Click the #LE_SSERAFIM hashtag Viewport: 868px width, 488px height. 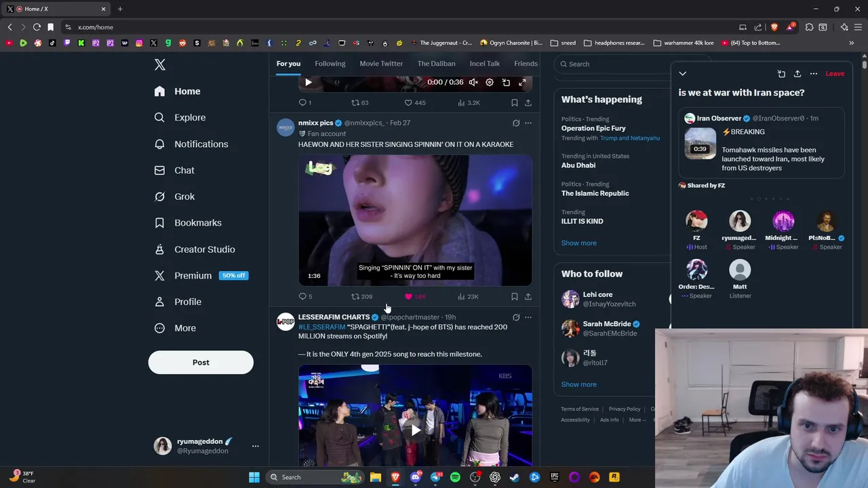[x=322, y=327]
